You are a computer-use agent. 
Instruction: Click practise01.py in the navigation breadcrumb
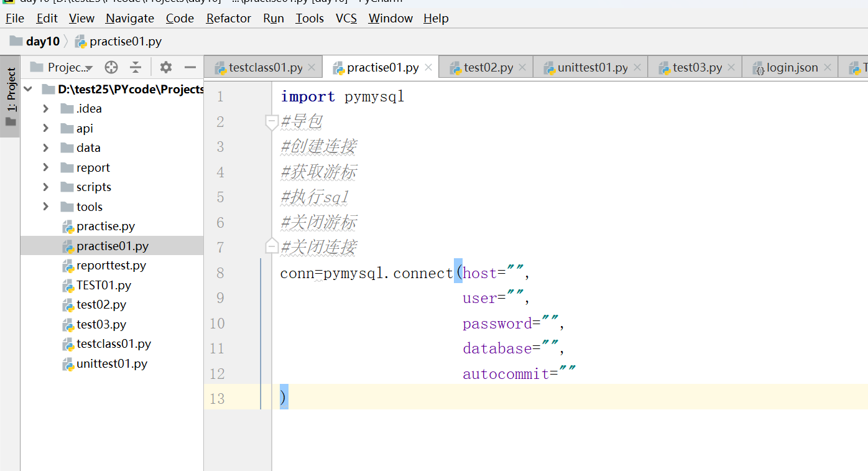118,42
